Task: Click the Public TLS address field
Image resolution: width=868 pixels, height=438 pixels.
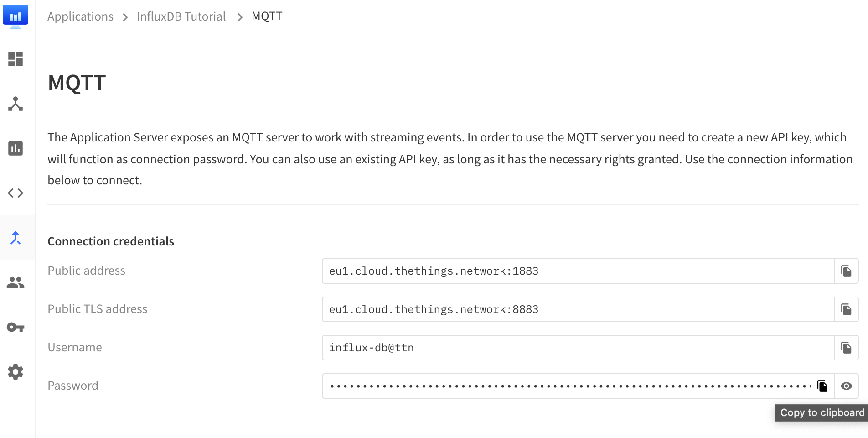Action: pos(578,309)
